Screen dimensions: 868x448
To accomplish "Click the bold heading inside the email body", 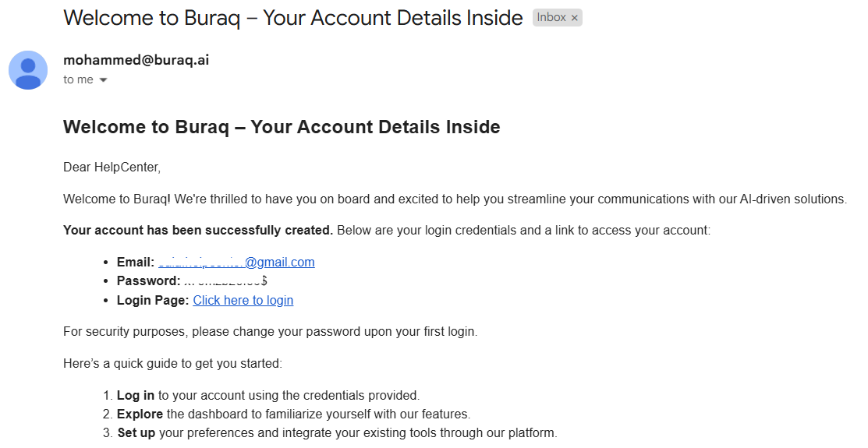I will tap(282, 127).
